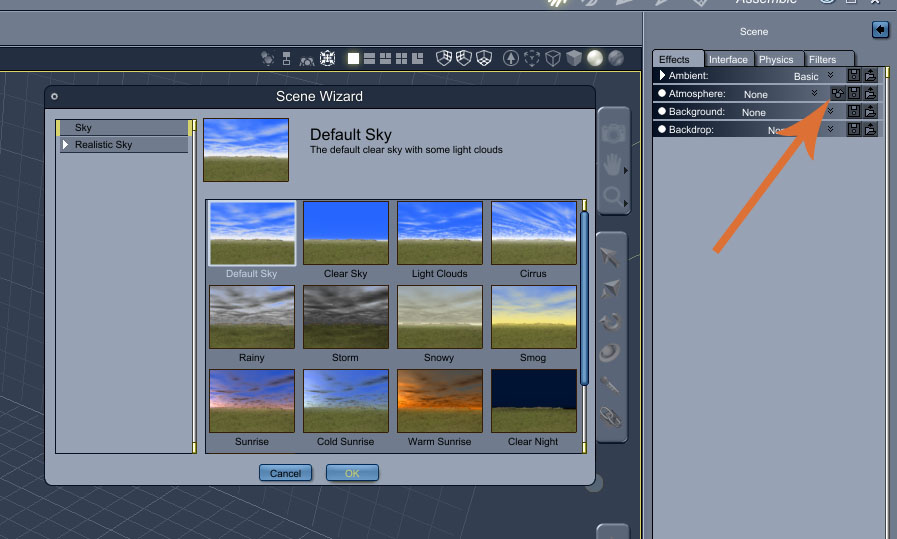Toggle the Atmosphere radio bullet
897x539 pixels.
(662, 93)
